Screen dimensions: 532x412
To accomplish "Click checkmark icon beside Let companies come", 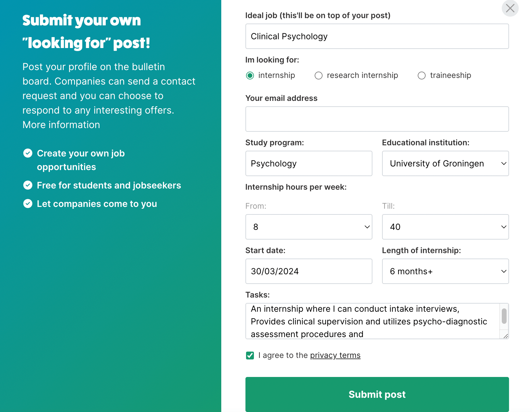I will click(x=28, y=204).
